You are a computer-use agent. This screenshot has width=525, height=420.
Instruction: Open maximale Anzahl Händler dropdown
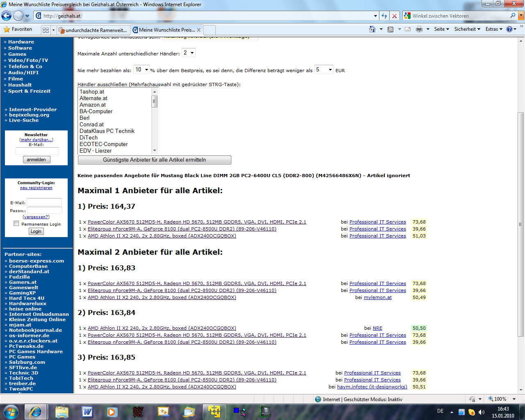coord(189,53)
